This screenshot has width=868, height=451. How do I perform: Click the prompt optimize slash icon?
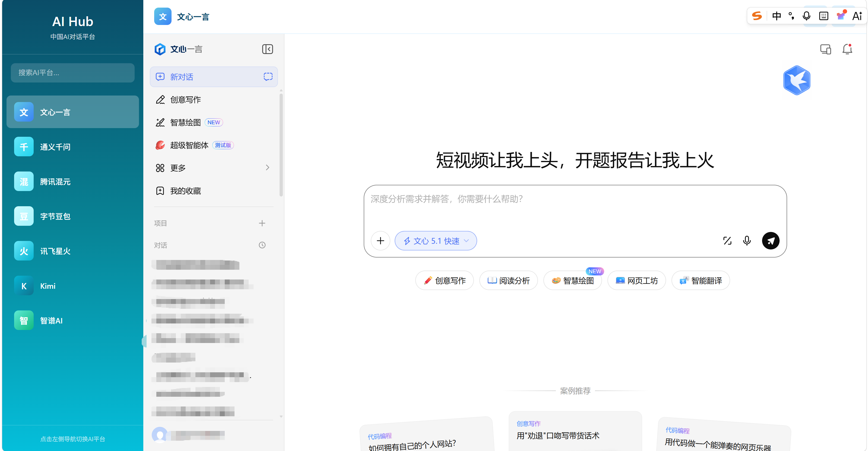click(x=727, y=241)
